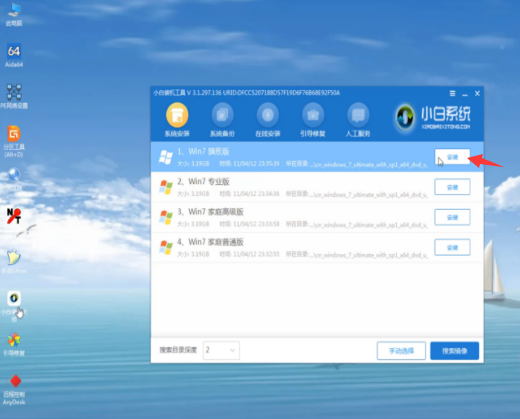Open the 系统安装 tab icon
The height and width of the screenshot is (419, 520).
177,115
